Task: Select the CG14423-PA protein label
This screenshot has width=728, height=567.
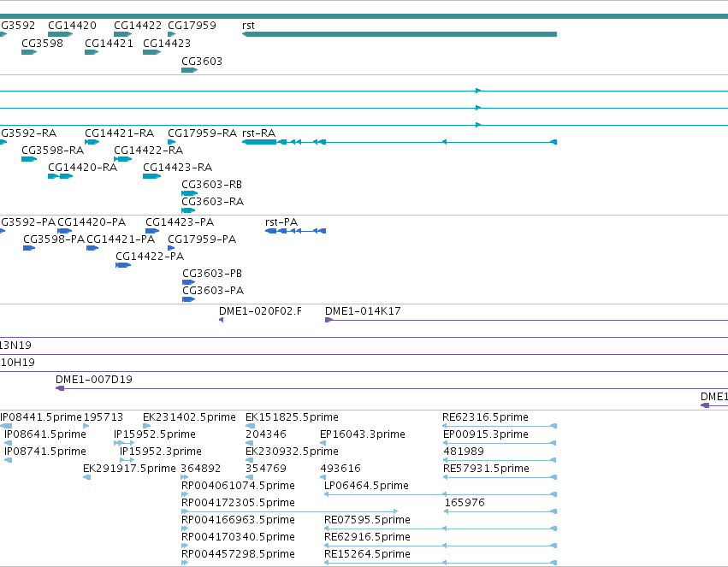Action: pos(180,222)
